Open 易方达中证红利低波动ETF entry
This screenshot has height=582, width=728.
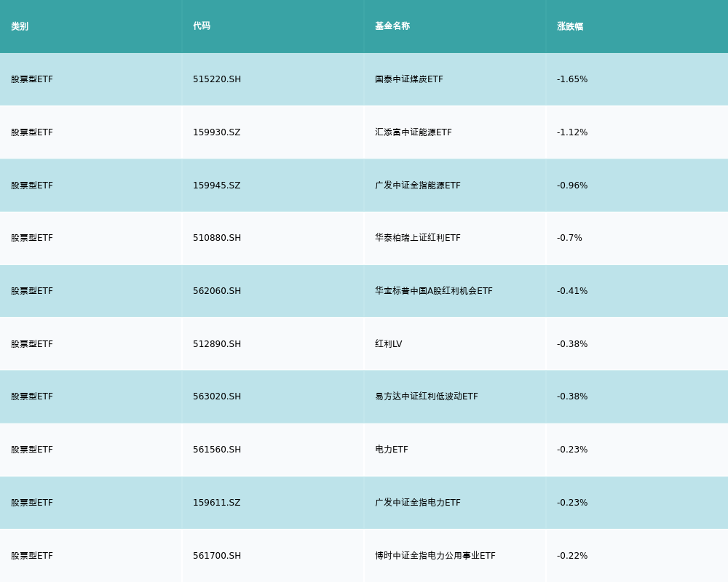426,396
